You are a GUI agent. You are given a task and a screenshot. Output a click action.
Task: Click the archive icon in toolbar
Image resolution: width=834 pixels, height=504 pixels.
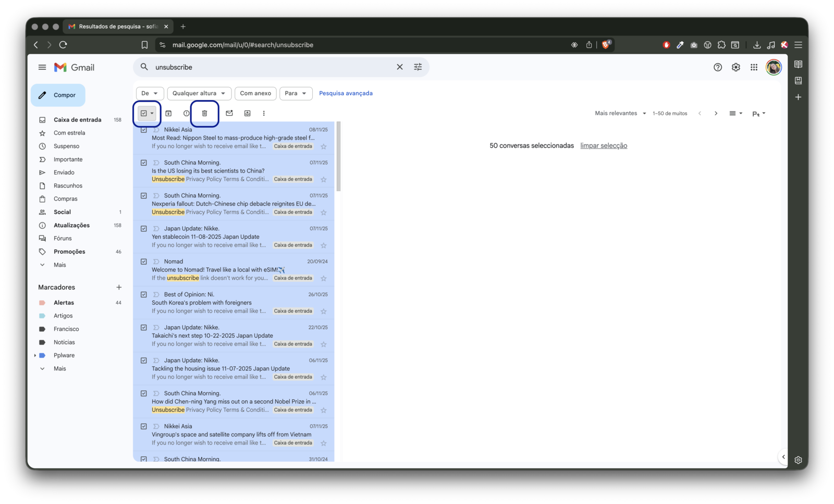pyautogui.click(x=168, y=113)
